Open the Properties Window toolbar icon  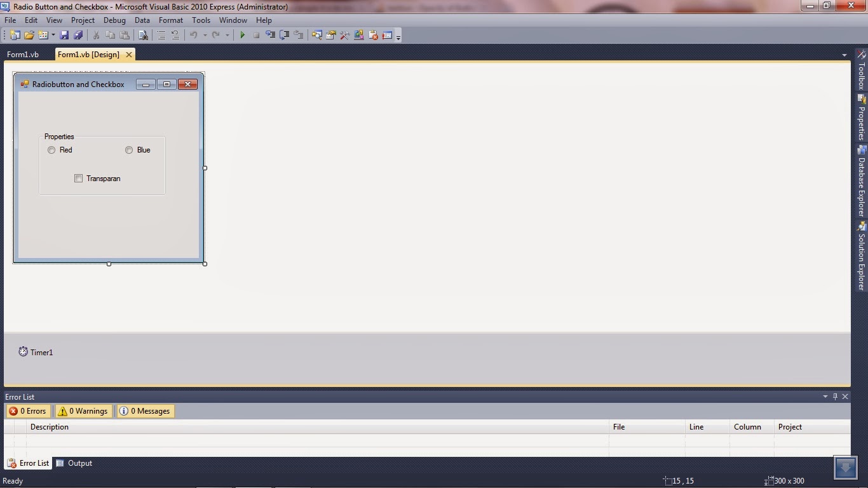tap(330, 36)
